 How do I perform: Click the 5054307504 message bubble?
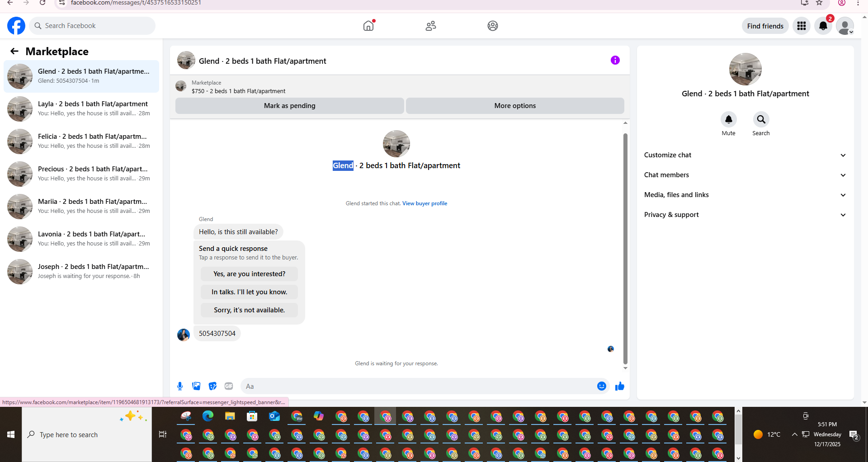[x=217, y=334]
